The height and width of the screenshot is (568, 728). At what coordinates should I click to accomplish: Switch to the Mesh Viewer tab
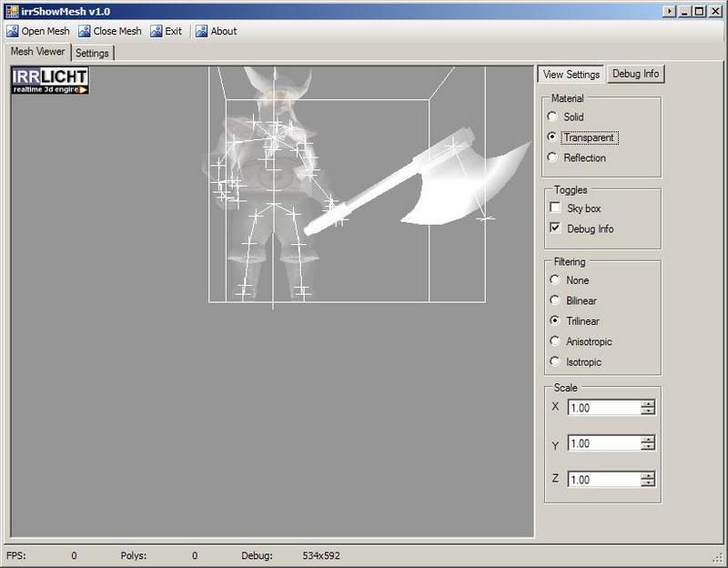coord(37,52)
